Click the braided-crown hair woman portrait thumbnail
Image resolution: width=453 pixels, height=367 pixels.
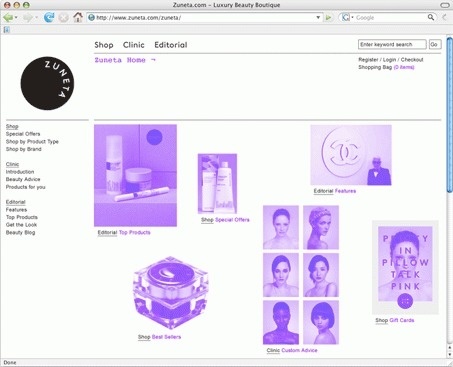coord(321,227)
